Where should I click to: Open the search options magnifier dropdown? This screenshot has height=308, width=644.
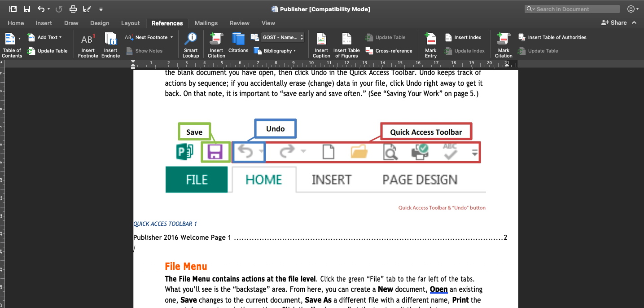(x=530, y=9)
